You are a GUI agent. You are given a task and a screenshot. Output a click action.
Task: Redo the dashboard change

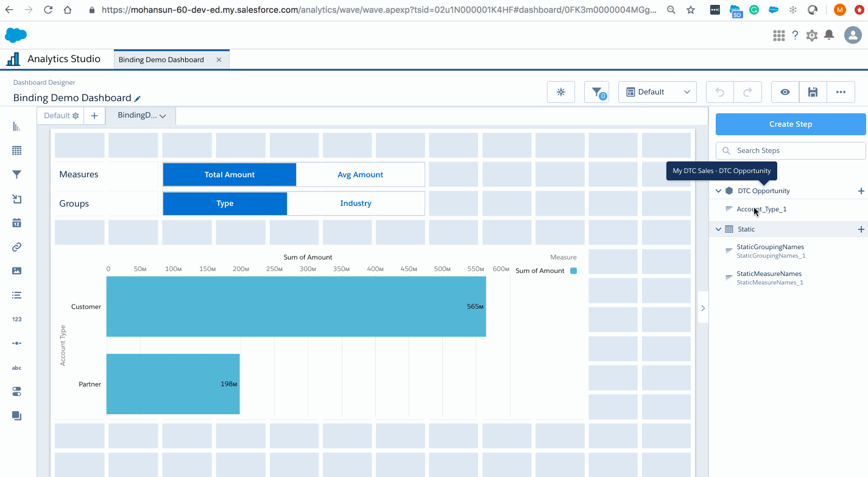point(747,92)
